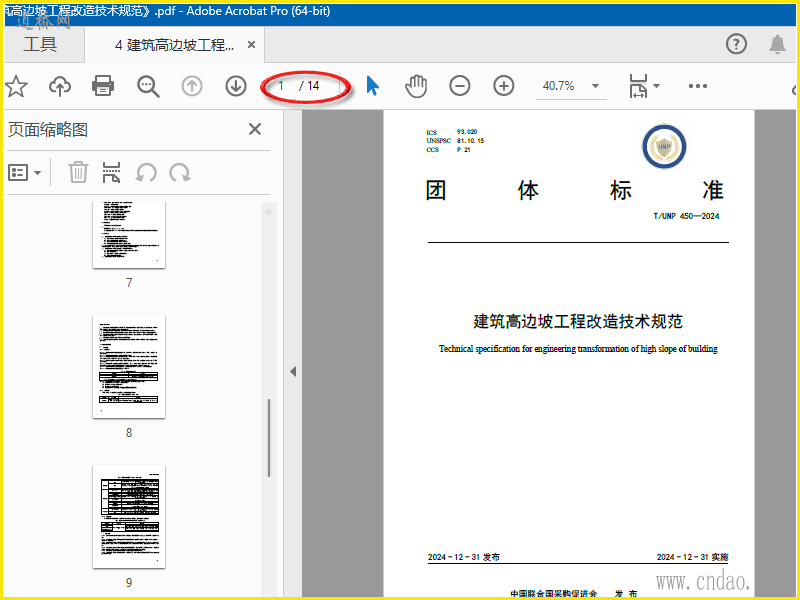Click the English subtitle Technical specification line
Image resolution: width=800 pixels, height=600 pixels.
578,349
